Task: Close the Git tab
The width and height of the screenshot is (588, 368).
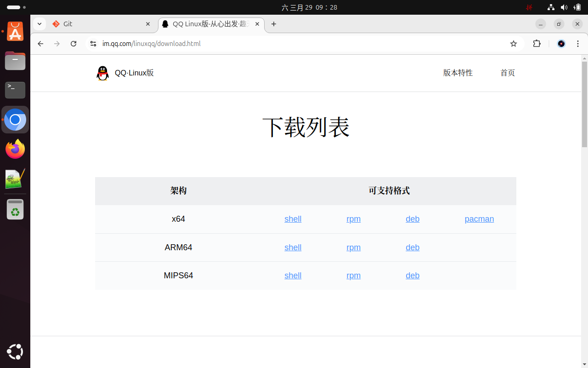Action: (x=148, y=24)
